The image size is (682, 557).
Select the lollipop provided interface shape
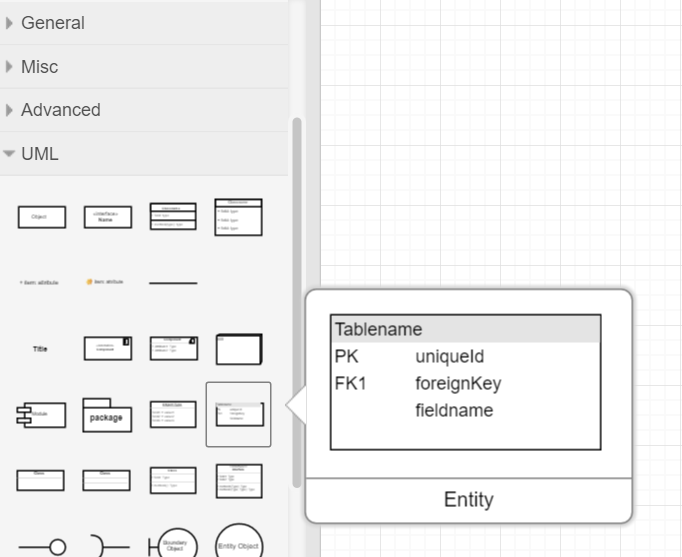(42, 547)
